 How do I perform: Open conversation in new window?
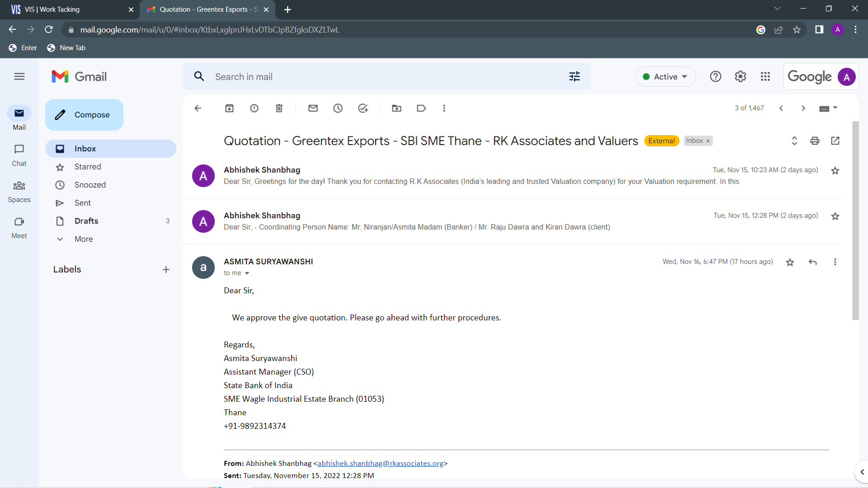(x=835, y=141)
